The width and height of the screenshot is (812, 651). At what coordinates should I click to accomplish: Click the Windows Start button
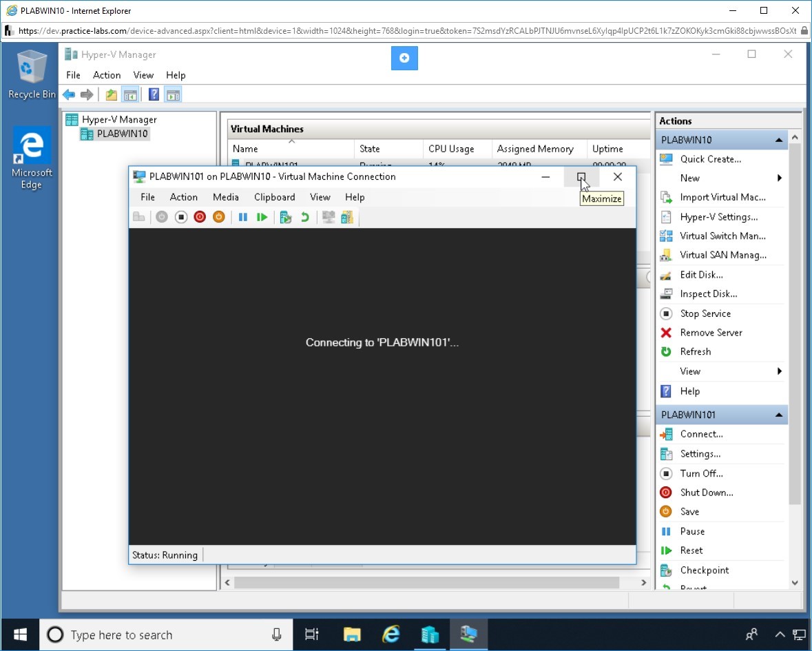[x=20, y=635]
